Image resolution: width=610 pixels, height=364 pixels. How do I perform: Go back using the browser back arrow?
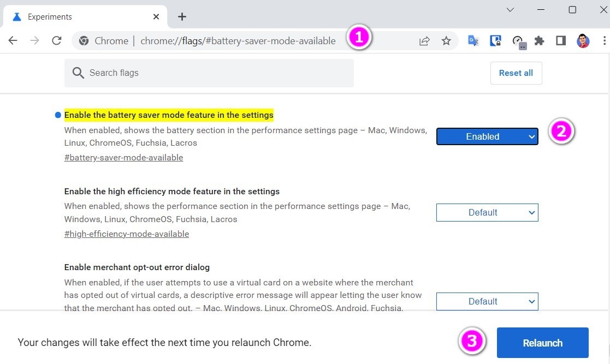pos(13,40)
